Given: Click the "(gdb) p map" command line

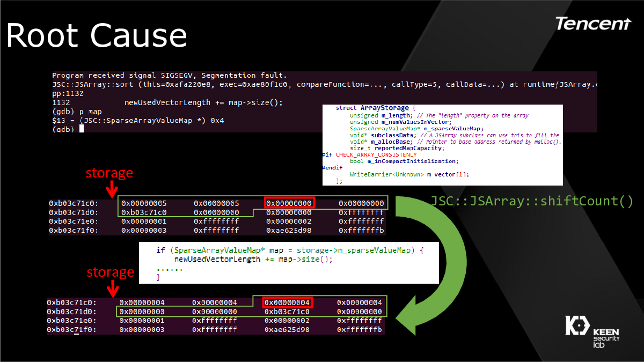Looking at the screenshot, I should pos(77,111).
